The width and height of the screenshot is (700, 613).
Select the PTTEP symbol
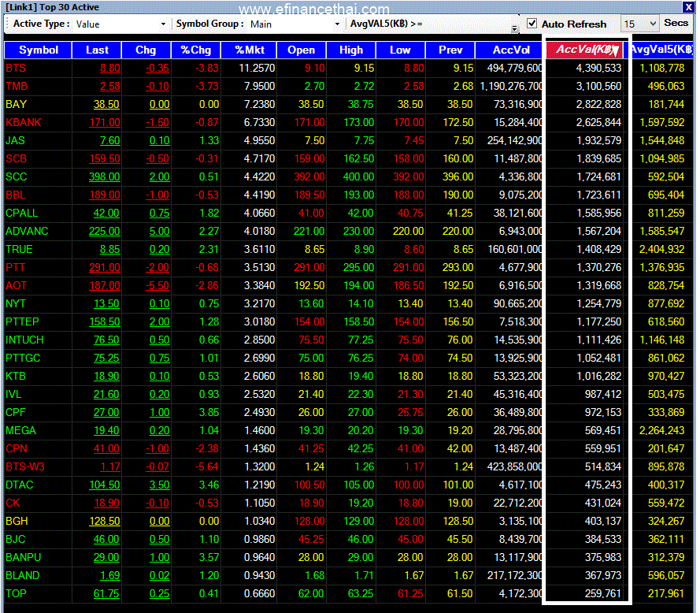pyautogui.click(x=22, y=321)
